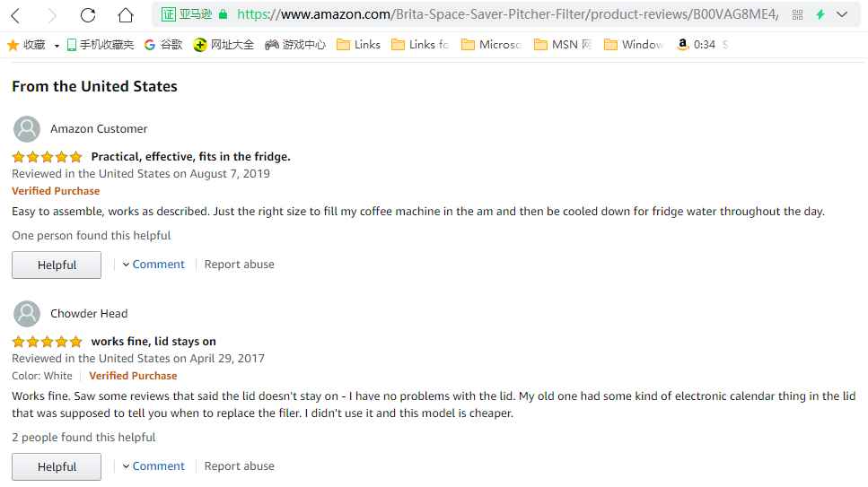Open the Amazon bookmark icon labeled 0:34
This screenshot has height=487, width=868.
tap(697, 45)
